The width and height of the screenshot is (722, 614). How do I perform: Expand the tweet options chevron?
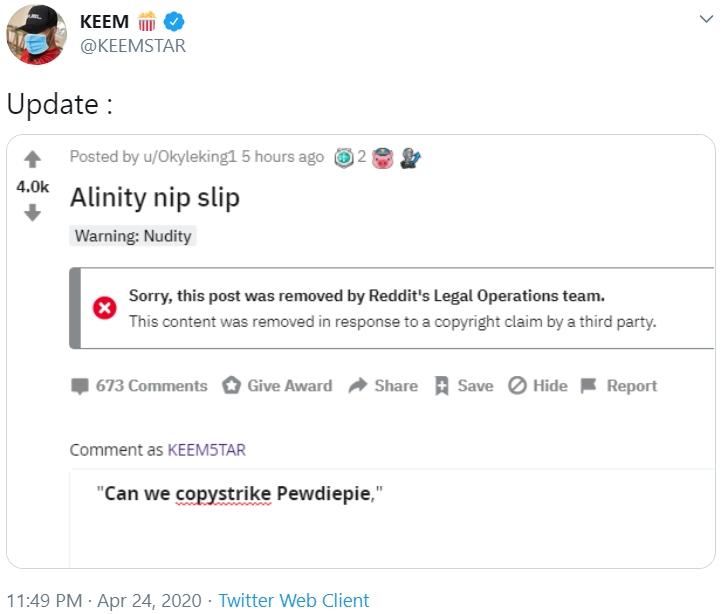tap(707, 20)
